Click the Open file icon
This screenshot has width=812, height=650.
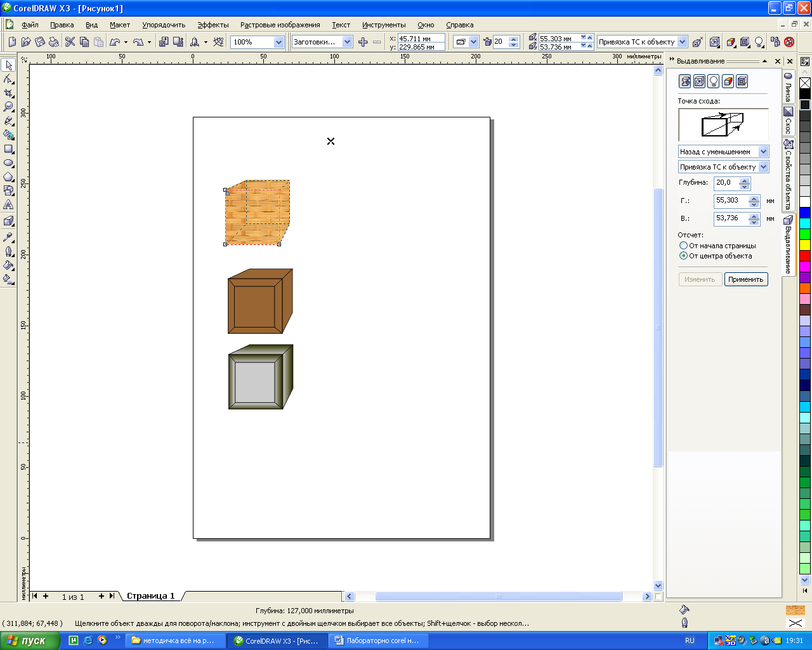click(26, 42)
